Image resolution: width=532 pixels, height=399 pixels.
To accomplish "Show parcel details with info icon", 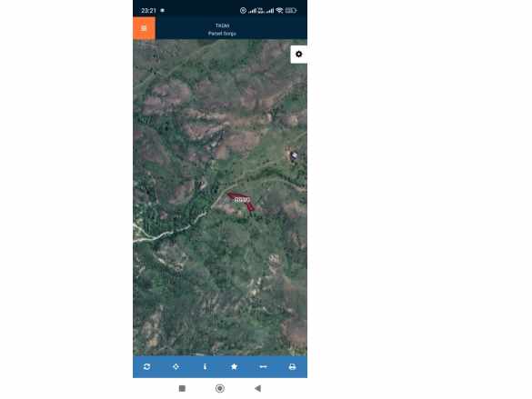I will click(205, 367).
